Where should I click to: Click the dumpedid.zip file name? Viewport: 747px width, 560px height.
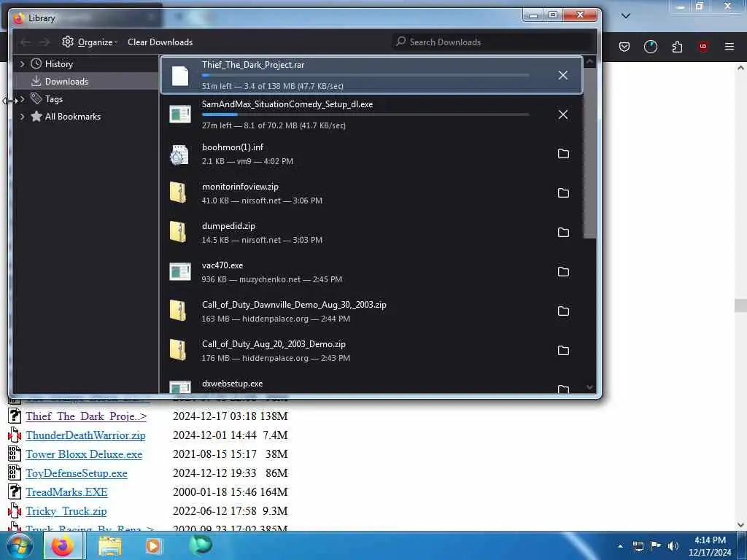[228, 226]
